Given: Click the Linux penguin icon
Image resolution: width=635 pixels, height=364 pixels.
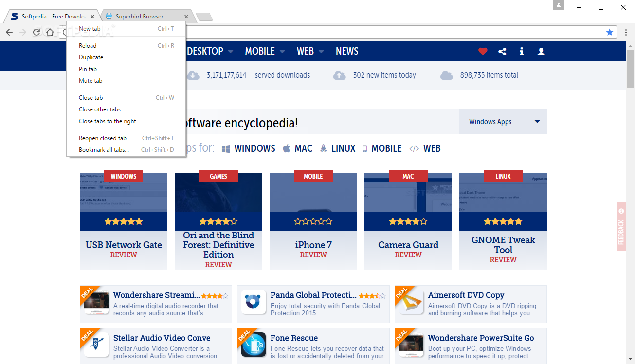Looking at the screenshot, I should coord(324,148).
